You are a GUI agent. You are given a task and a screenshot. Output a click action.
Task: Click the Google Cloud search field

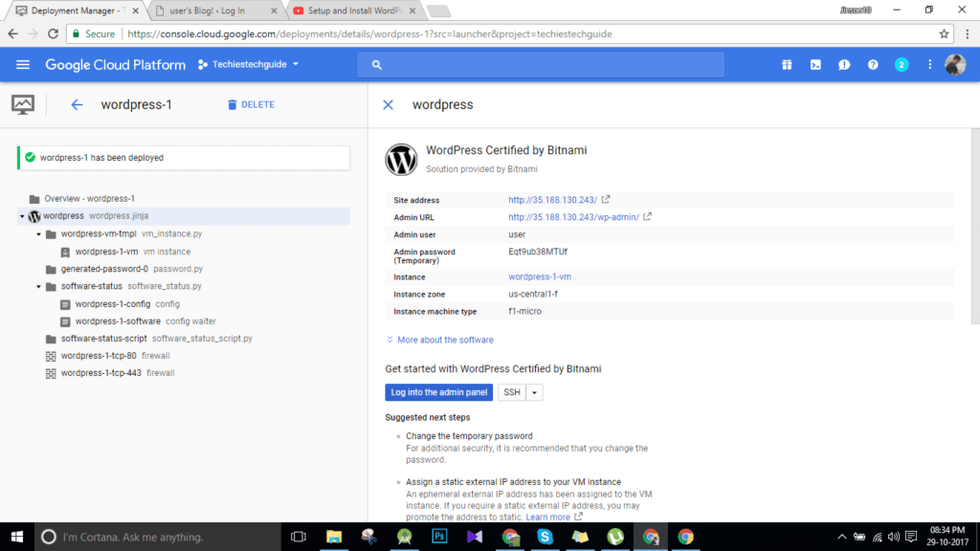(x=541, y=64)
